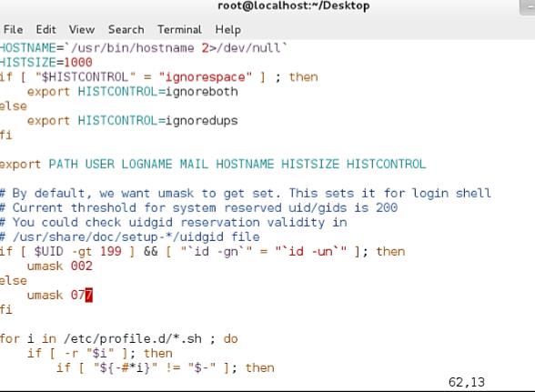Click the word PATH in export line
This screenshot has height=392, width=535.
point(63,164)
